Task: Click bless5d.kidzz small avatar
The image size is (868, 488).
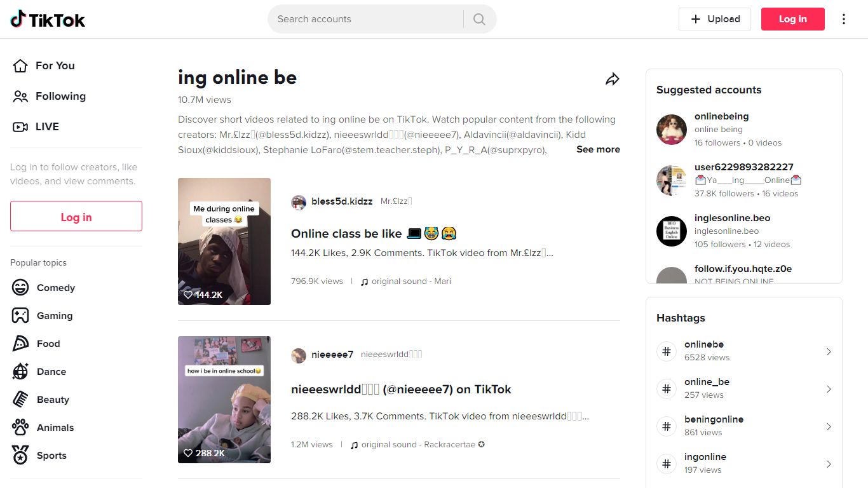Action: coord(299,202)
